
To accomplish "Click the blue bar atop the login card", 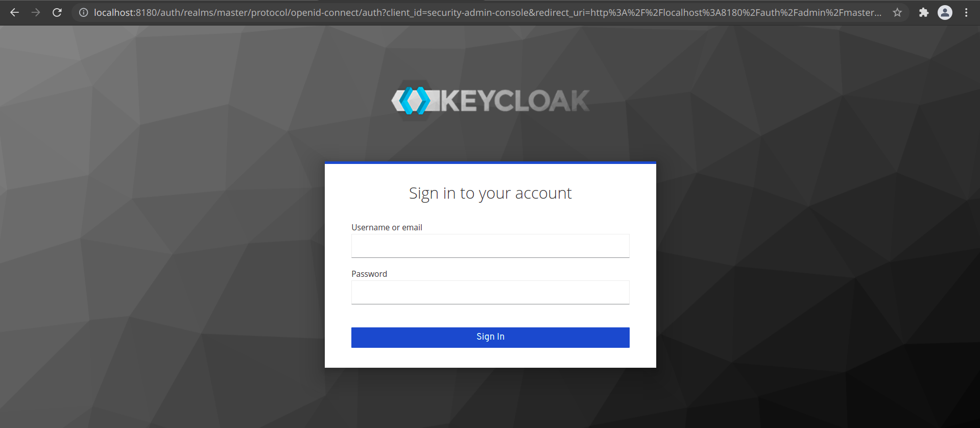I will tap(490, 164).
